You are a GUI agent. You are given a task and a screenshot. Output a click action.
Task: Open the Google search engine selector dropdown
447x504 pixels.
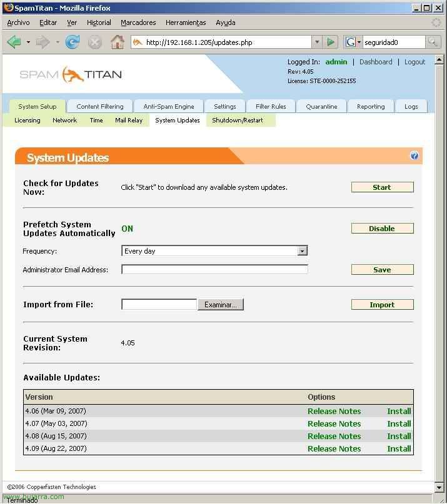click(x=353, y=42)
